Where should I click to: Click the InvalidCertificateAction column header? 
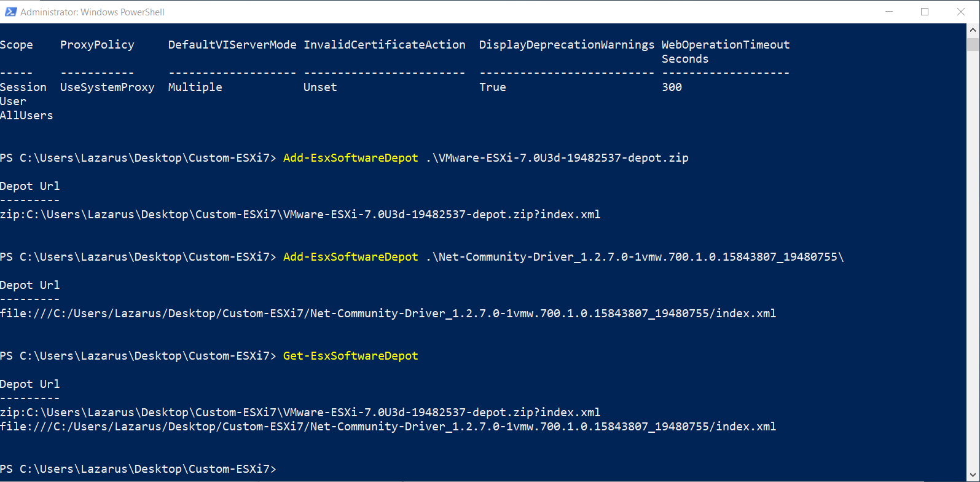pos(385,45)
